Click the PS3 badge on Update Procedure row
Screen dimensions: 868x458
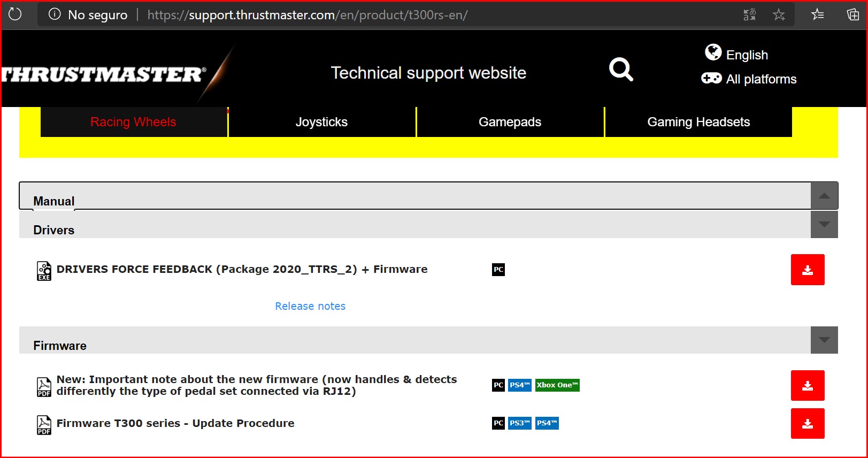tap(519, 423)
